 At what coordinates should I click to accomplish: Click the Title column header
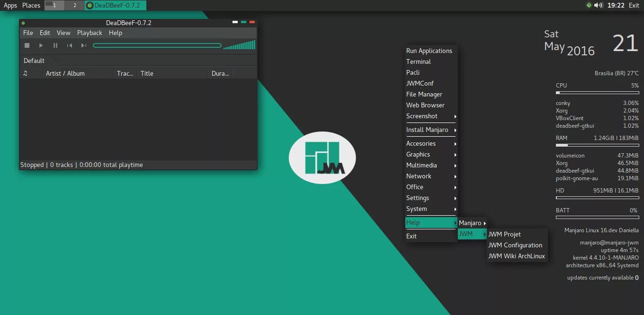173,73
